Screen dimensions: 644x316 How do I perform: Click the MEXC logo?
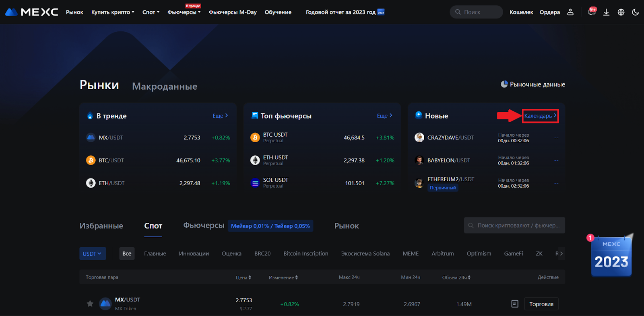tap(32, 12)
